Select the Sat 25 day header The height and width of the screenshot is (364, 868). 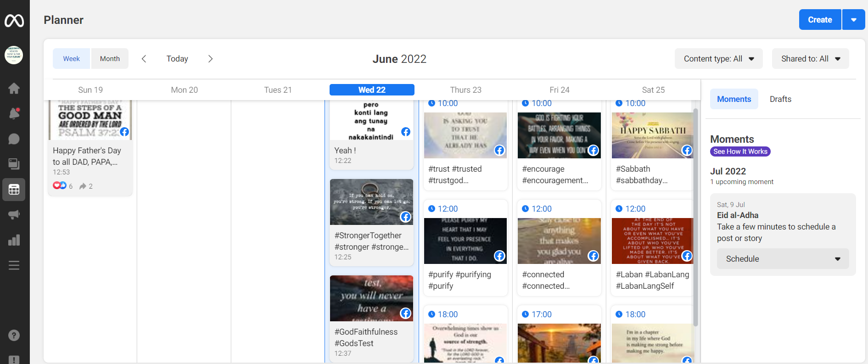click(x=653, y=90)
